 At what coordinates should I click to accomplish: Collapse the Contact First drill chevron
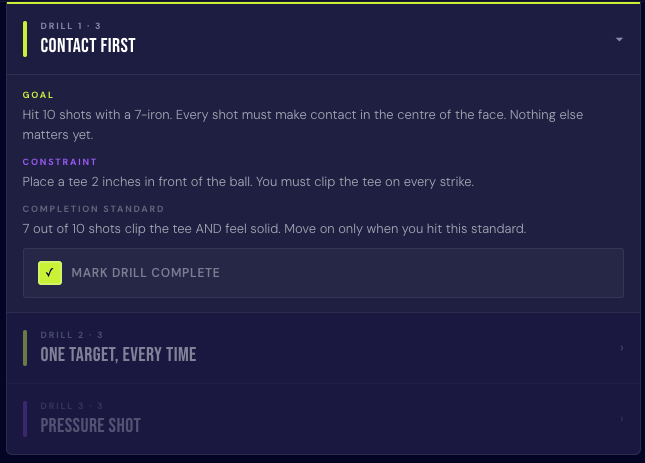pyautogui.click(x=619, y=39)
